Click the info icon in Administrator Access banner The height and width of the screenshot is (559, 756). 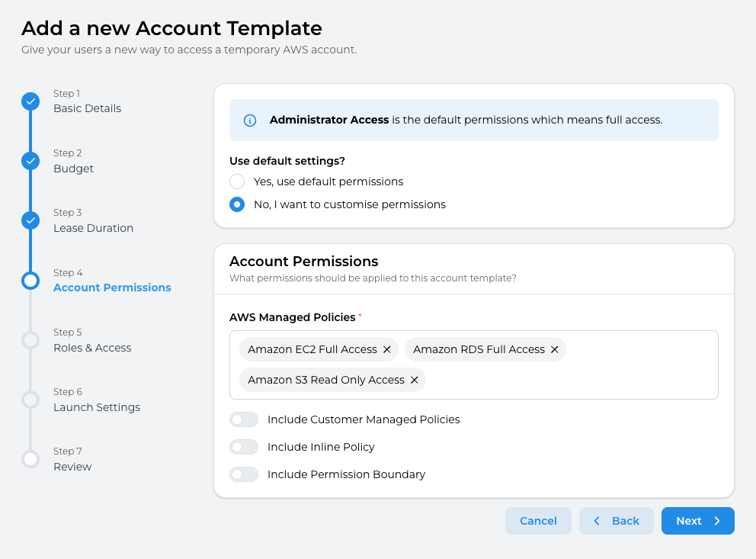(249, 120)
